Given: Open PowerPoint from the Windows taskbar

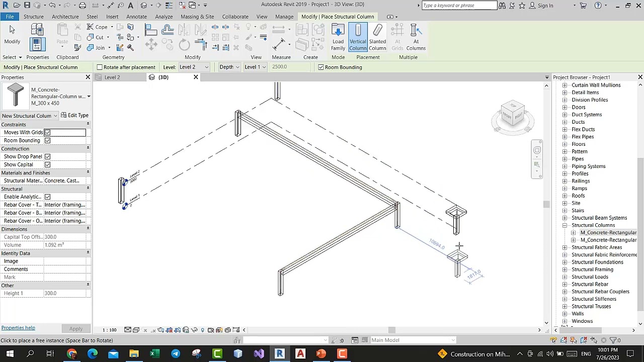Looking at the screenshot, I should click(321, 354).
